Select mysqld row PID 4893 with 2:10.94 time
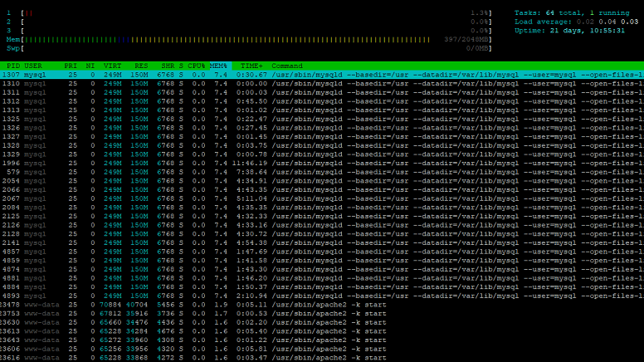The image size is (644, 362). pos(322,296)
